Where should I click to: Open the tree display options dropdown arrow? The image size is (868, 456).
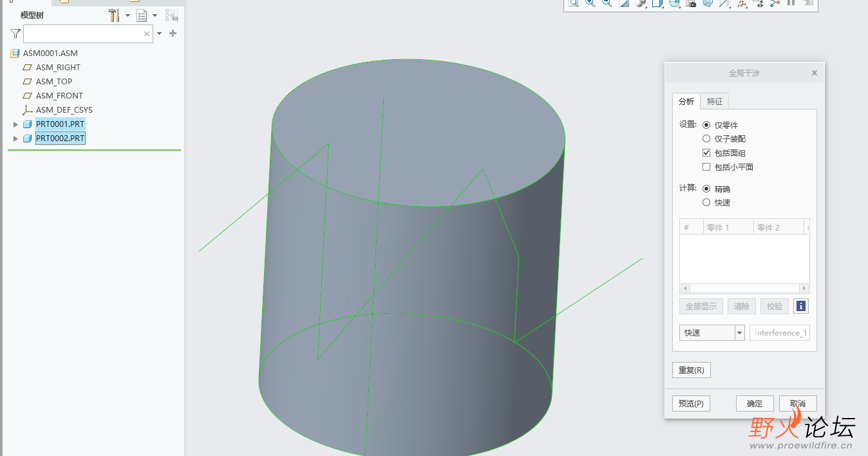click(155, 15)
